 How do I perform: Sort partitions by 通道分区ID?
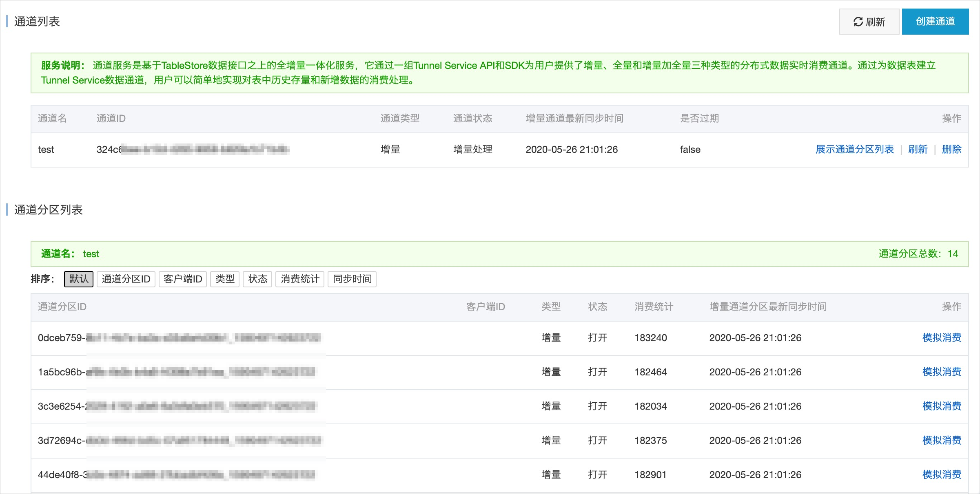click(x=126, y=279)
